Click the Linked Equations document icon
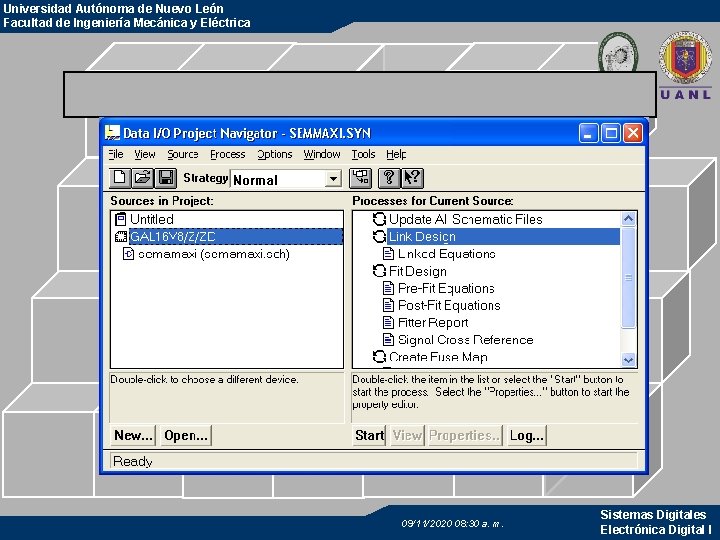Screen dimensions: 720x540 (x=388, y=254)
